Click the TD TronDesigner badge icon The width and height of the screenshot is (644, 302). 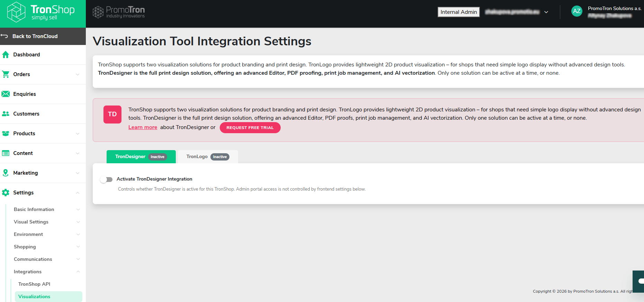[112, 115]
